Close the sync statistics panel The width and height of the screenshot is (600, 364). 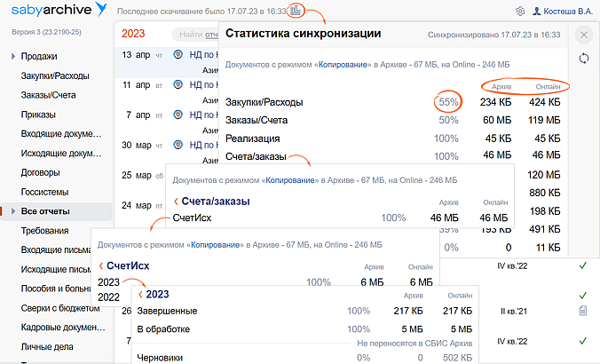(x=583, y=35)
